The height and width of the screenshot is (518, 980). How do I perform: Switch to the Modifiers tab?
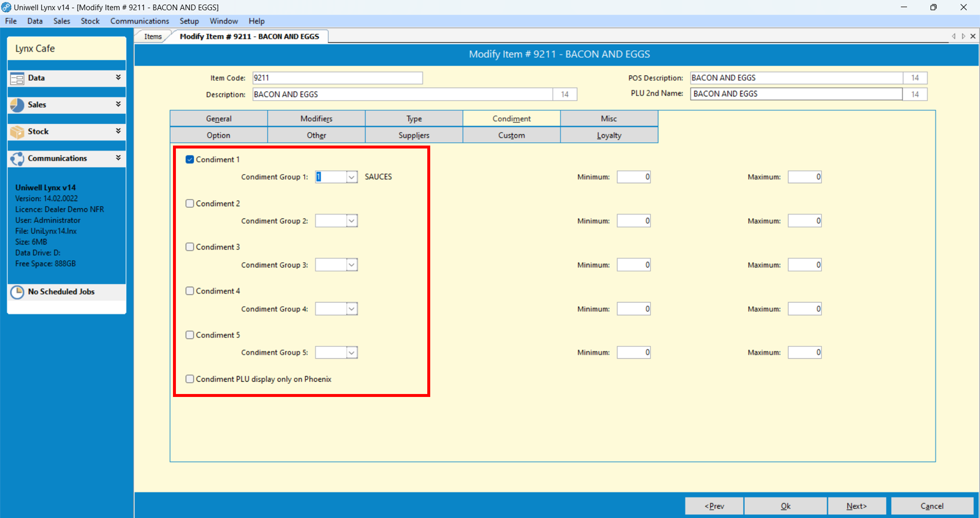point(316,119)
